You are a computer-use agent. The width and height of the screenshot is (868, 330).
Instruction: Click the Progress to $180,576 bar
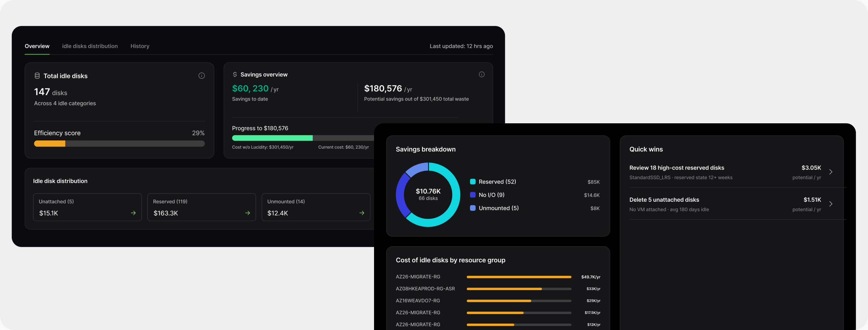[303, 138]
